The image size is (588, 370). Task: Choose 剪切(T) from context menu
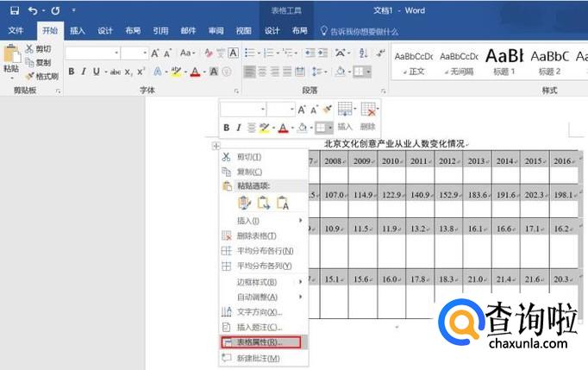coord(264,157)
